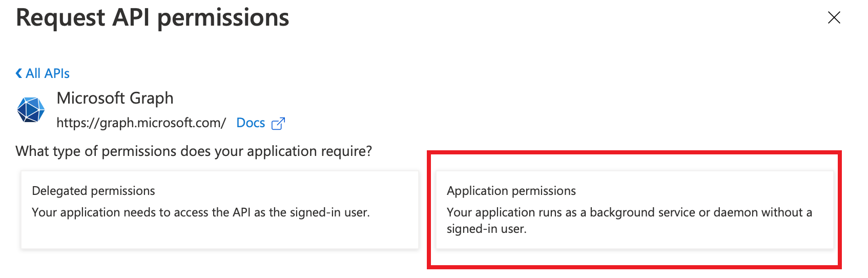Click the Request API permissions heading
This screenshot has width=868, height=278.
click(x=153, y=18)
